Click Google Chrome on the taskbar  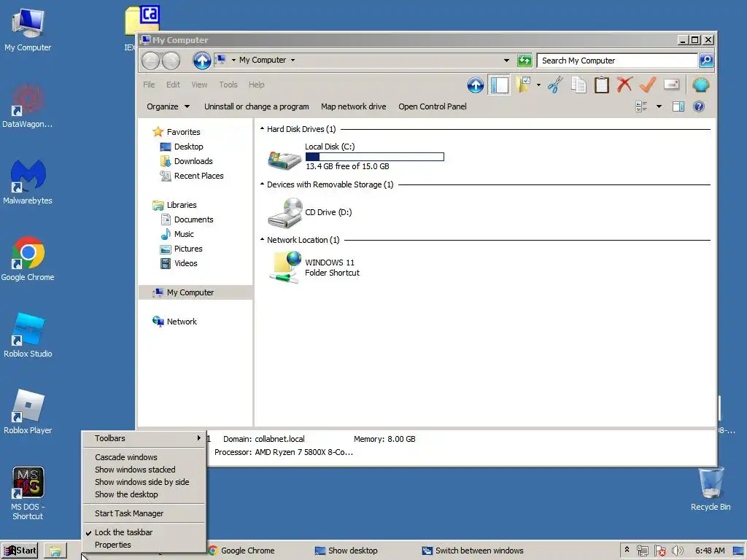(241, 551)
